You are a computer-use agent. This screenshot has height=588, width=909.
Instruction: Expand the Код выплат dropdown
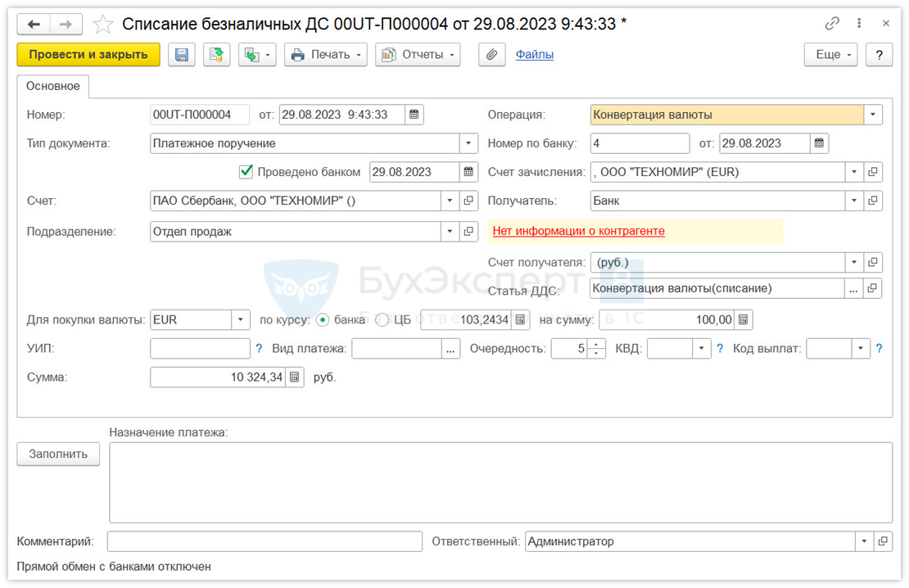point(861,349)
